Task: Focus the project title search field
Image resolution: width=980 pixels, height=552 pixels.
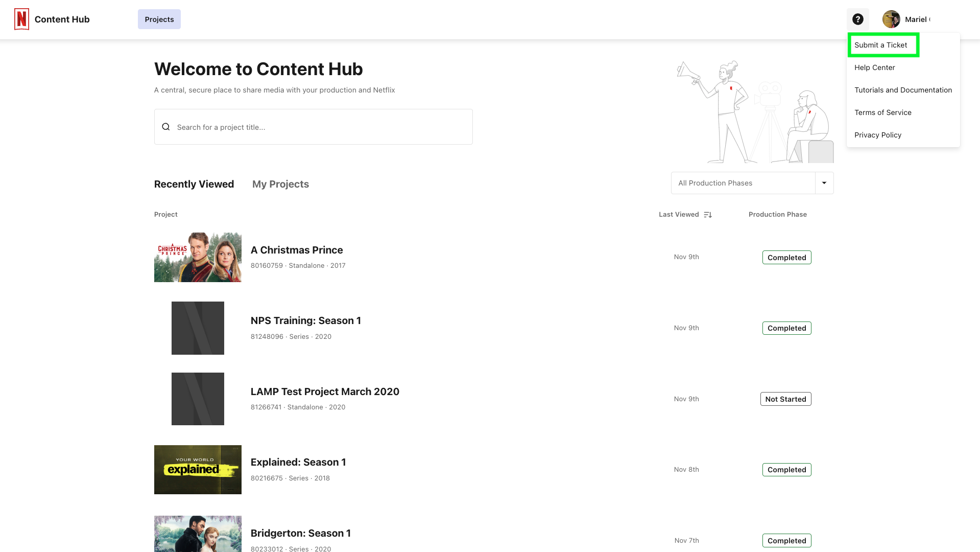Action: point(314,127)
